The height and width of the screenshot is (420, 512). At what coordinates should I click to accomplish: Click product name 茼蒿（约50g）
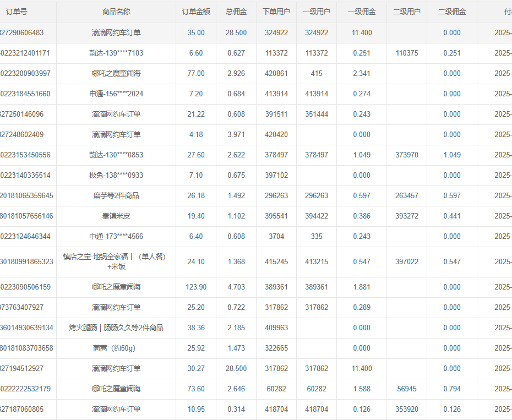point(116,348)
